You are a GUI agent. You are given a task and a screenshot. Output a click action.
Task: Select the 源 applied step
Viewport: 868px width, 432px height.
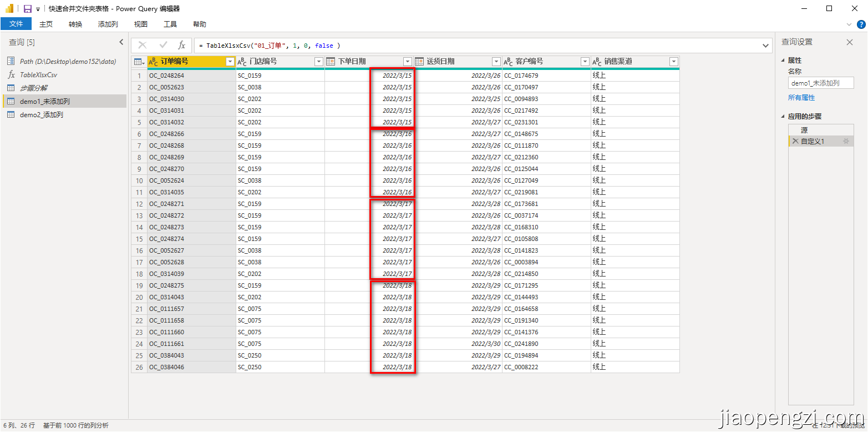821,130
